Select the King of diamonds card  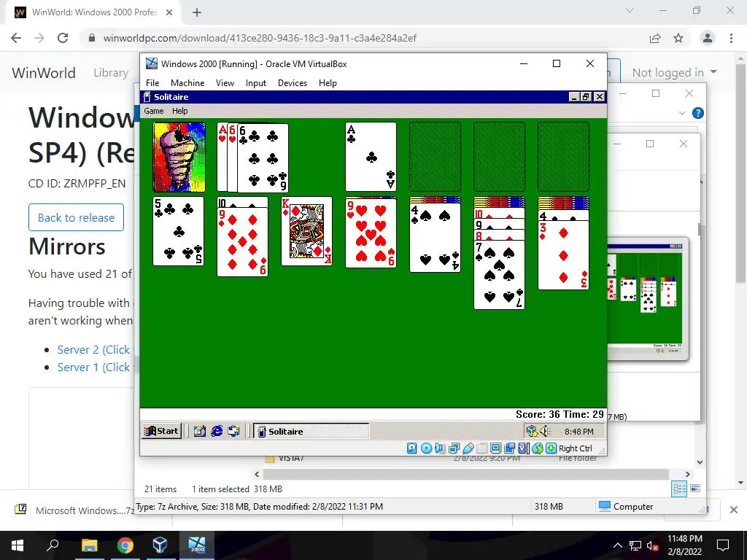pyautogui.click(x=307, y=231)
